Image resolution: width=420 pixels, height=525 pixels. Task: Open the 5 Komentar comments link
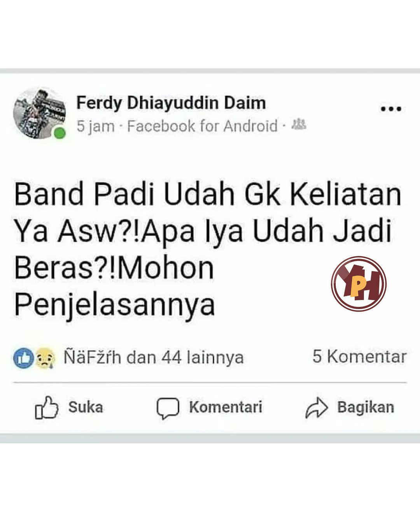pos(359,357)
